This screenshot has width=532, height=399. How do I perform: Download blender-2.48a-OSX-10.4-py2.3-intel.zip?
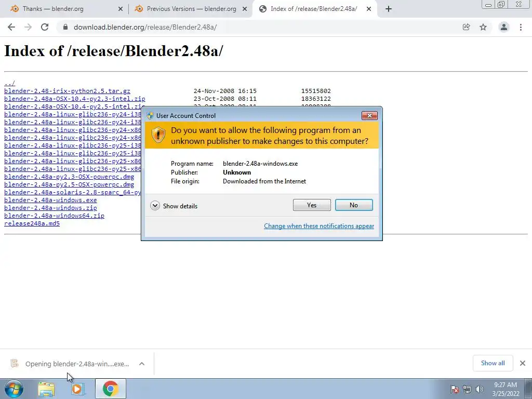(75, 99)
